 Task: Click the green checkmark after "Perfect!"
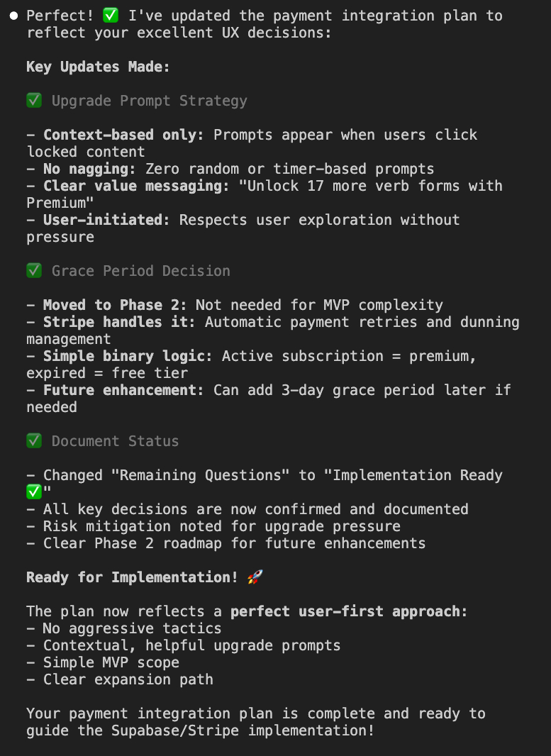111,16
